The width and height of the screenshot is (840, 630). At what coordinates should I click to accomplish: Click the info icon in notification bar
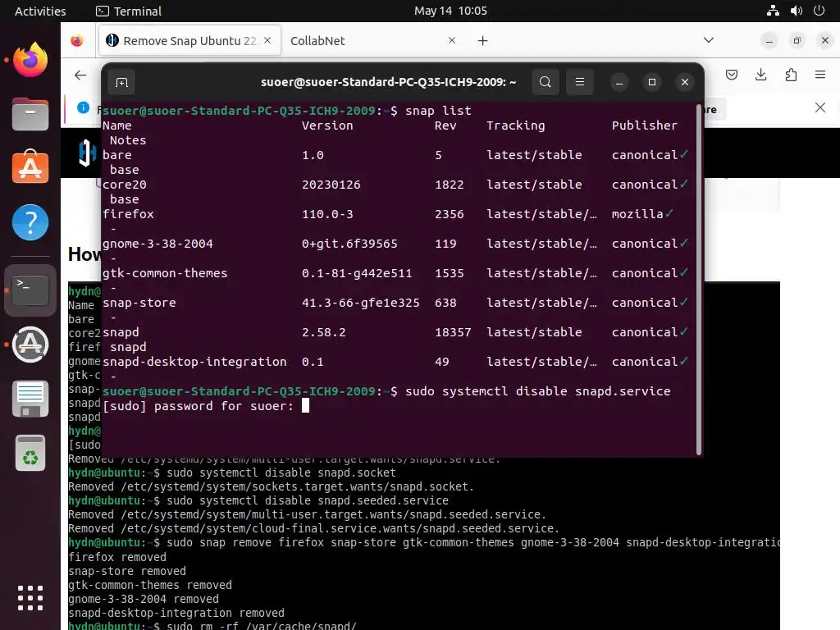[83, 107]
